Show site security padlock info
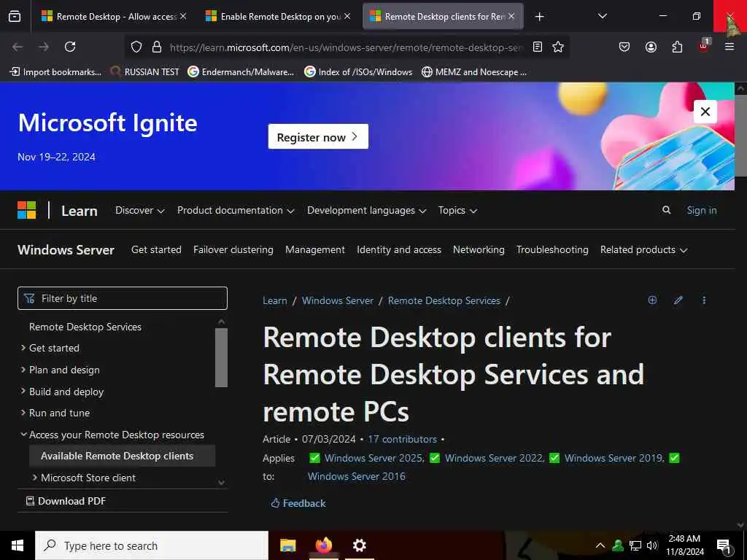The image size is (747, 560). (x=157, y=47)
